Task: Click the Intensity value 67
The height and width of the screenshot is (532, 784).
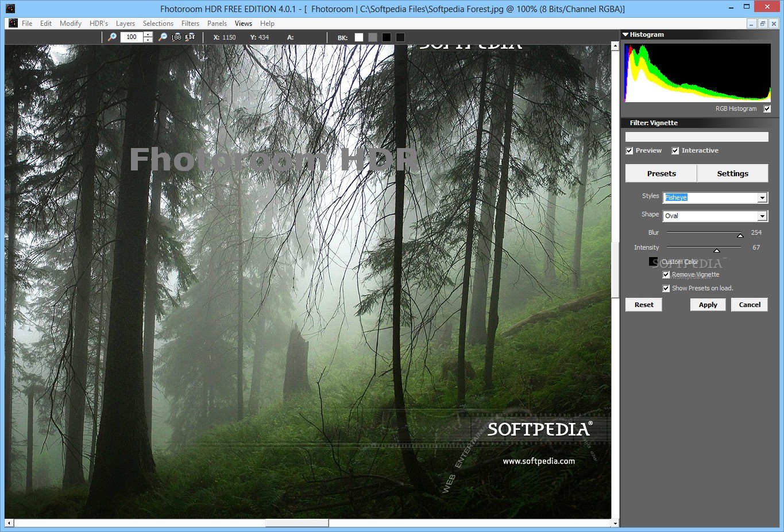Action: coord(756,247)
